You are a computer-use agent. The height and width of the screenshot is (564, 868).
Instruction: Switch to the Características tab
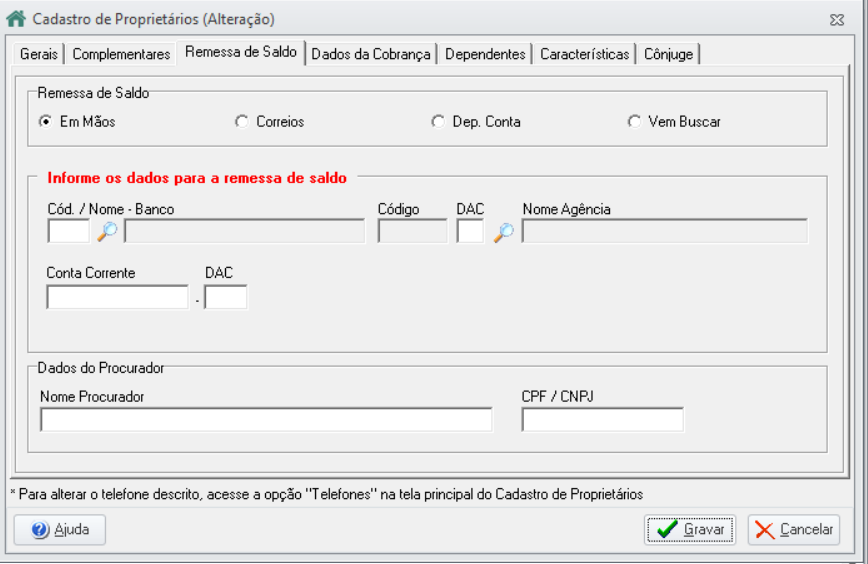click(x=585, y=54)
